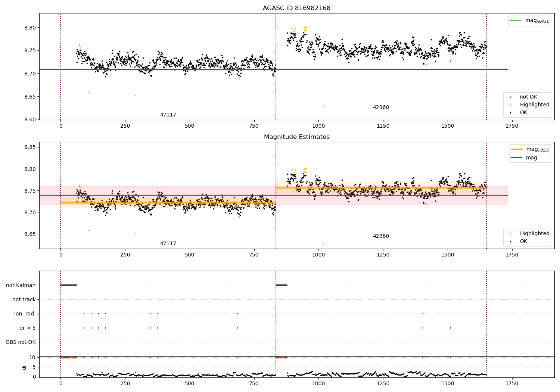Click the 47117 obsid label in top plot

pos(168,115)
